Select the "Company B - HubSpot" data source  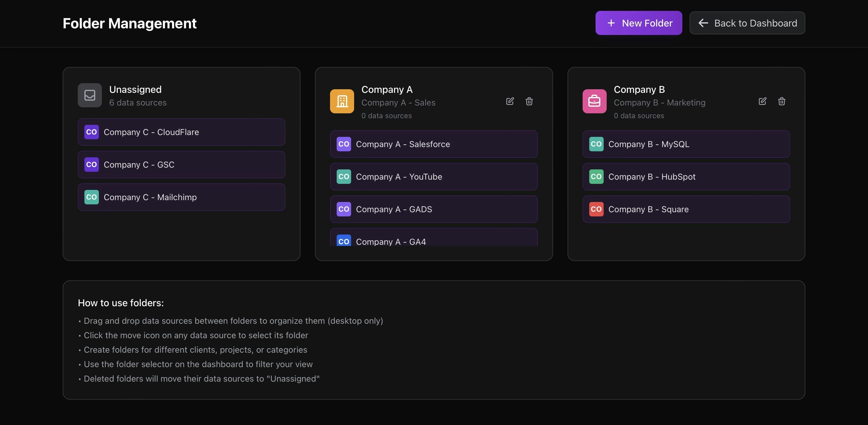pos(686,177)
